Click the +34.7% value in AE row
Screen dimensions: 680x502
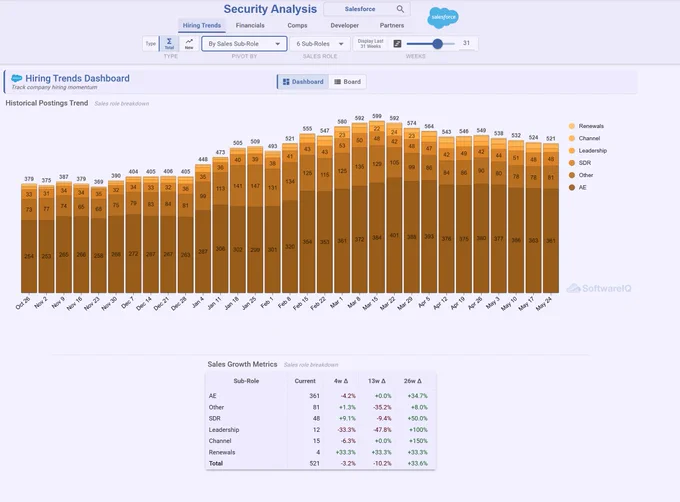coord(417,396)
